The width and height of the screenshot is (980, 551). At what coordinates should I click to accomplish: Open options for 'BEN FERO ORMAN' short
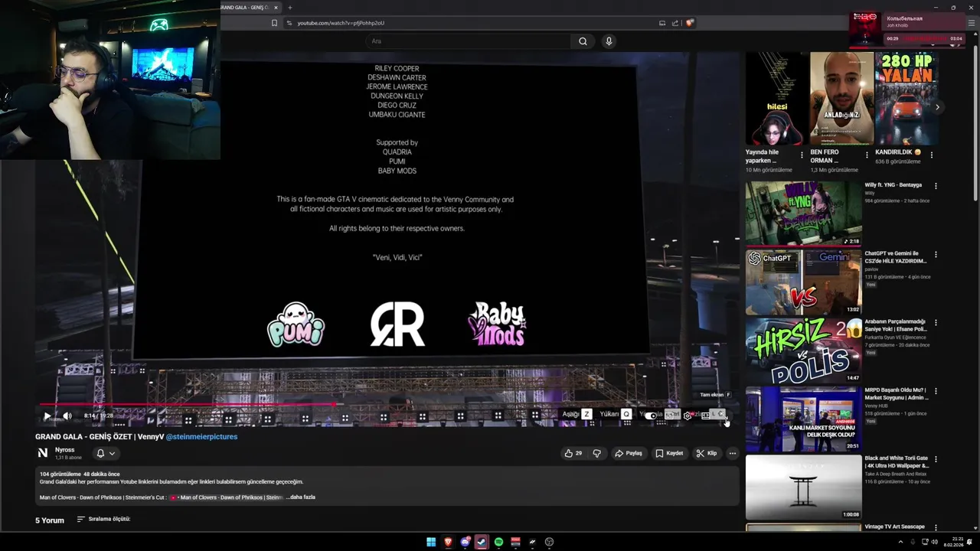coord(867,155)
